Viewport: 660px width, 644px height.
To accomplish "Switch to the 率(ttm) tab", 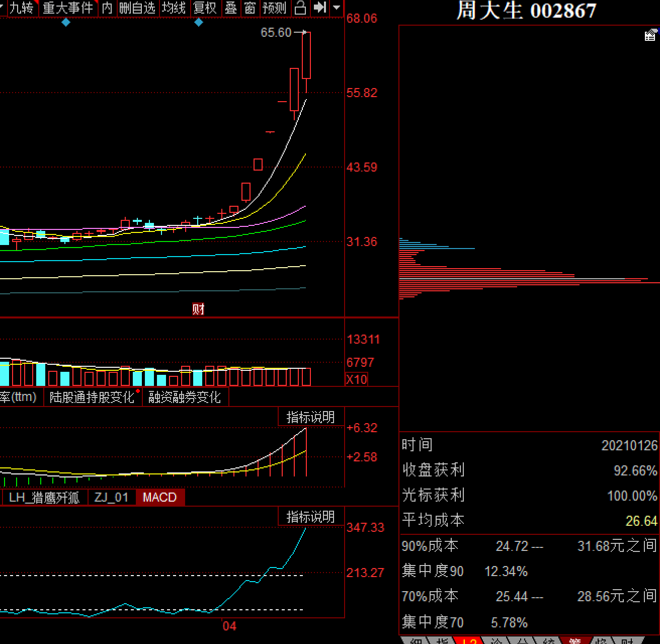I will pos(19,397).
